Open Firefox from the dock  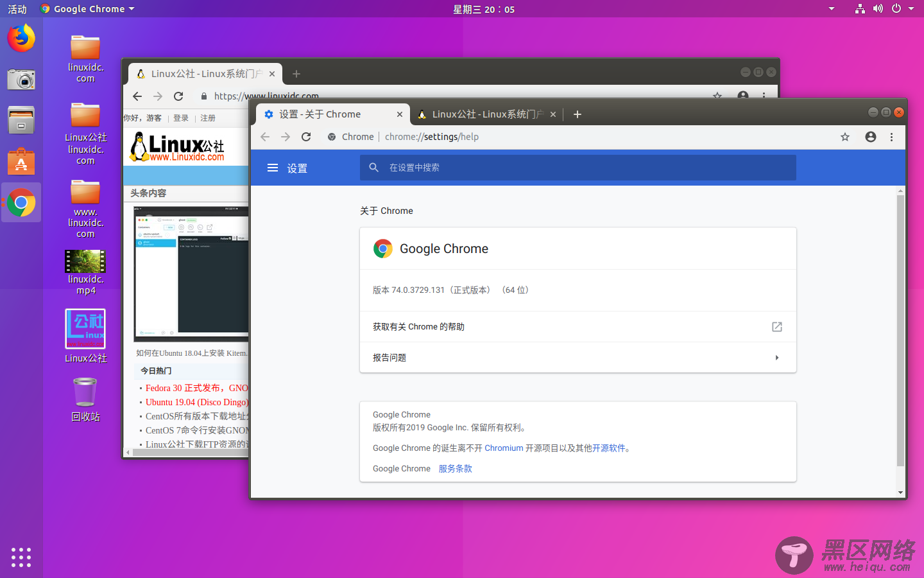[21, 38]
